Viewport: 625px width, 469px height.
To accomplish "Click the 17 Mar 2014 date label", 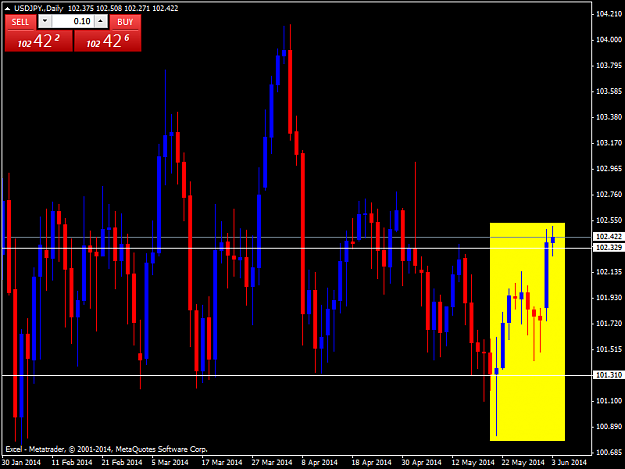I will coord(222,462).
